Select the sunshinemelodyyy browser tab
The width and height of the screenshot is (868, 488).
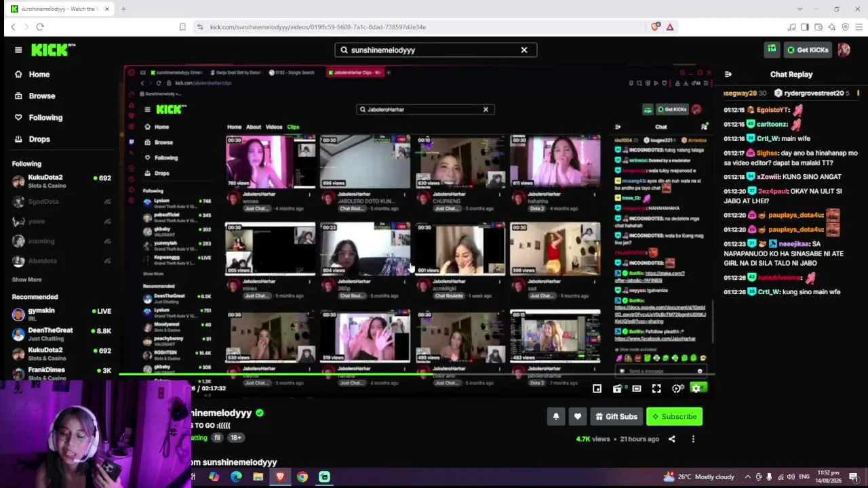coord(58,9)
